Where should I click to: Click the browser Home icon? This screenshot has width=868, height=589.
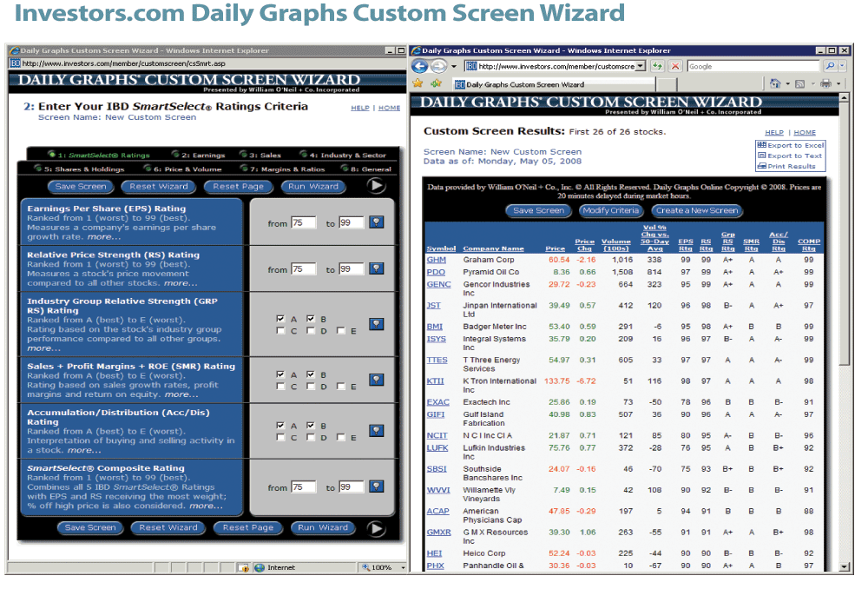click(x=774, y=84)
